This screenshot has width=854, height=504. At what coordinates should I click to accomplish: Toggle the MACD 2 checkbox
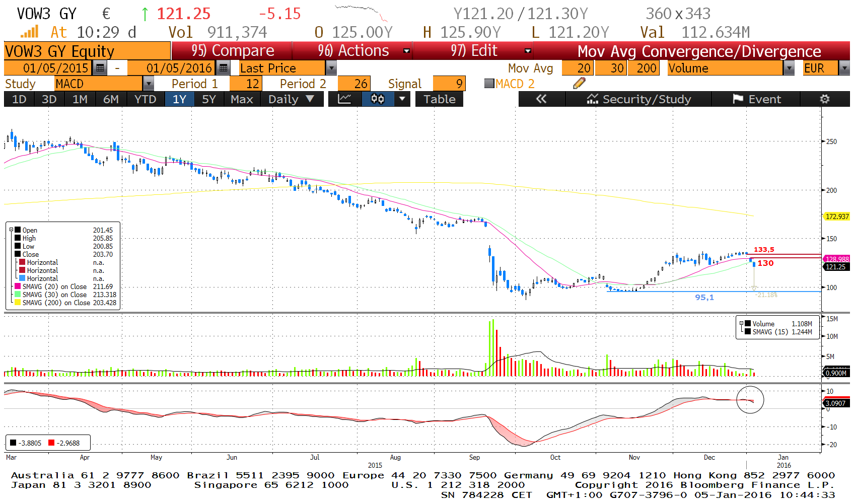click(x=489, y=84)
